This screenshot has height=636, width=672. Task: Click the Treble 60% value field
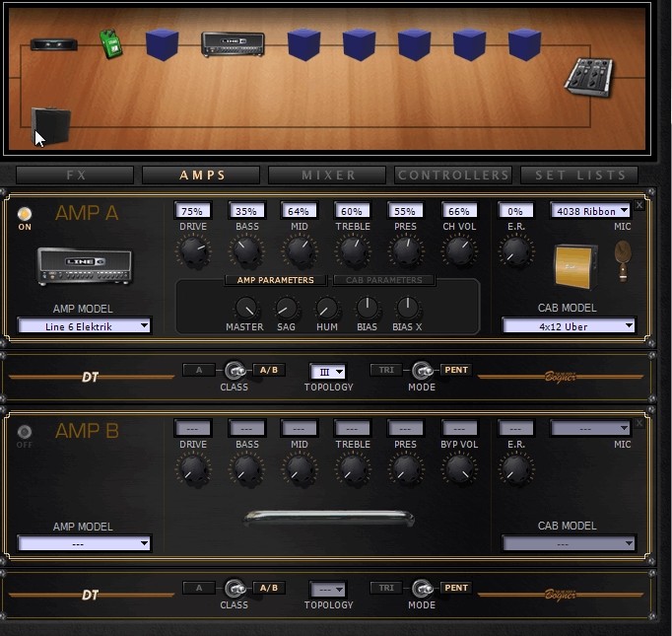click(x=353, y=211)
